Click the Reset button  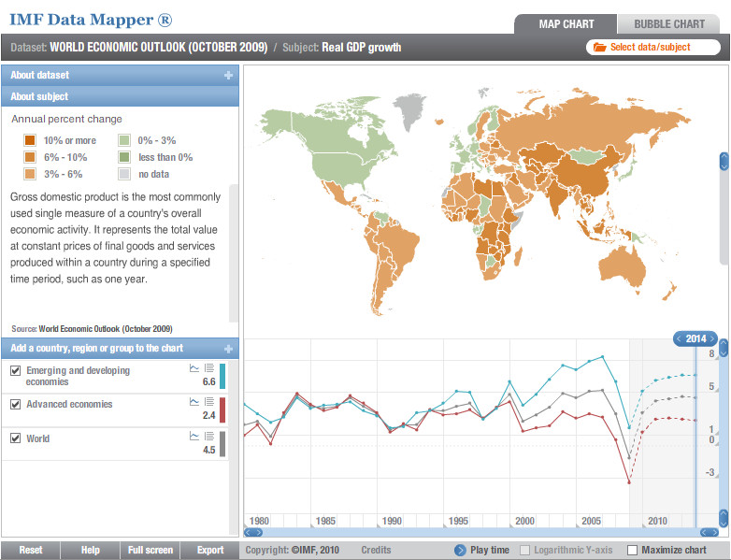point(30,551)
